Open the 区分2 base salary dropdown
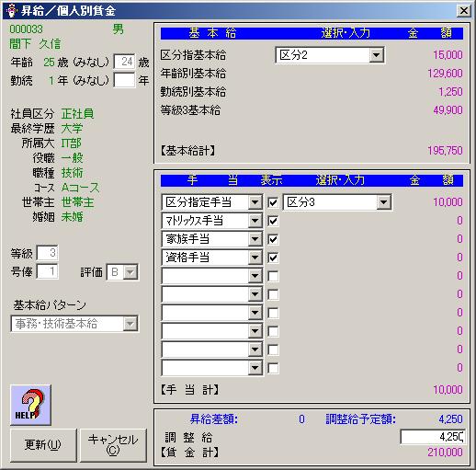This screenshot has width=476, height=470. tap(377, 55)
